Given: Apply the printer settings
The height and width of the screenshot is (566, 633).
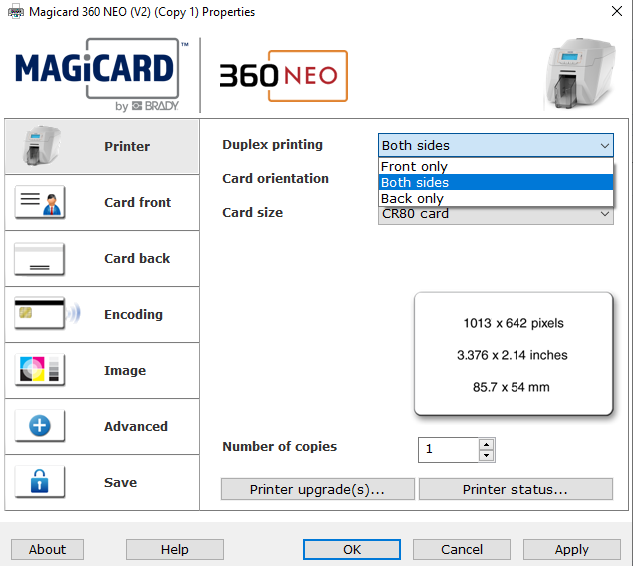Looking at the screenshot, I should [572, 549].
